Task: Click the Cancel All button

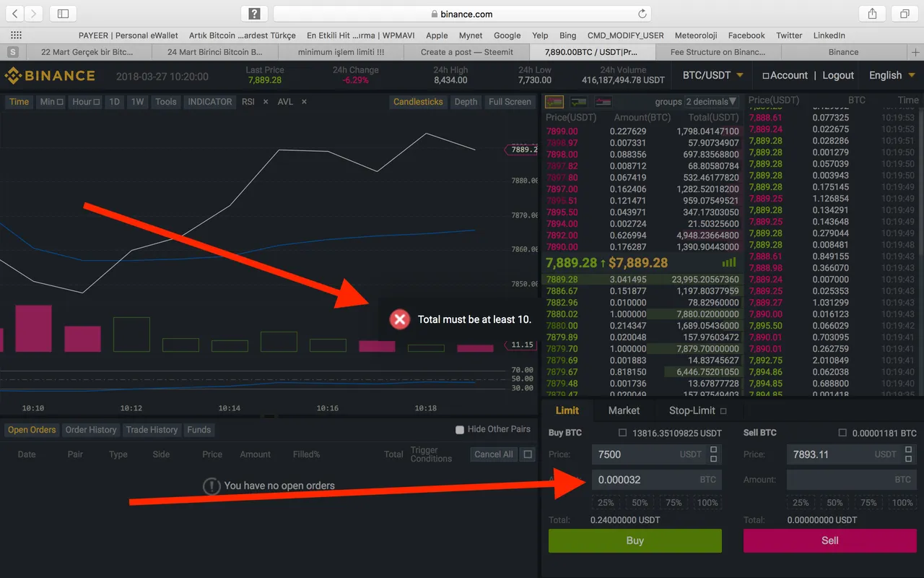Action: tap(494, 454)
